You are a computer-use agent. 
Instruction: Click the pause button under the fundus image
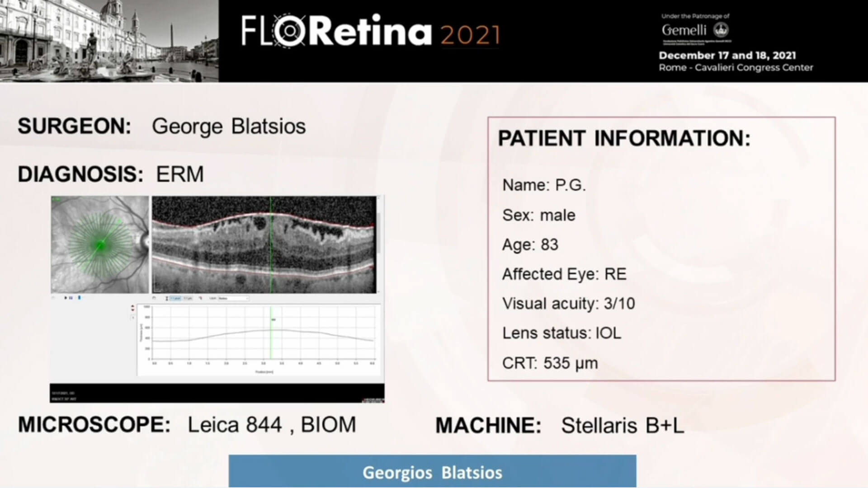71,298
